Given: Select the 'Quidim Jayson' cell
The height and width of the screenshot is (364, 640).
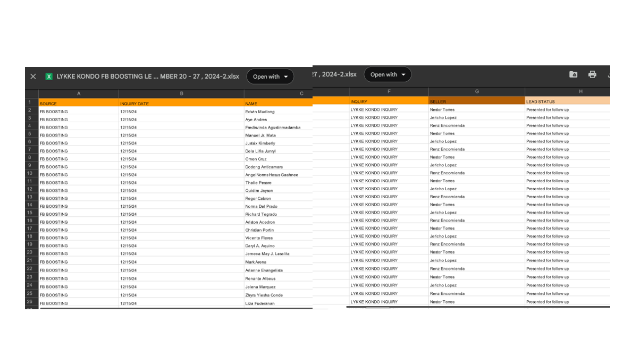Looking at the screenshot, I should coord(278,190).
